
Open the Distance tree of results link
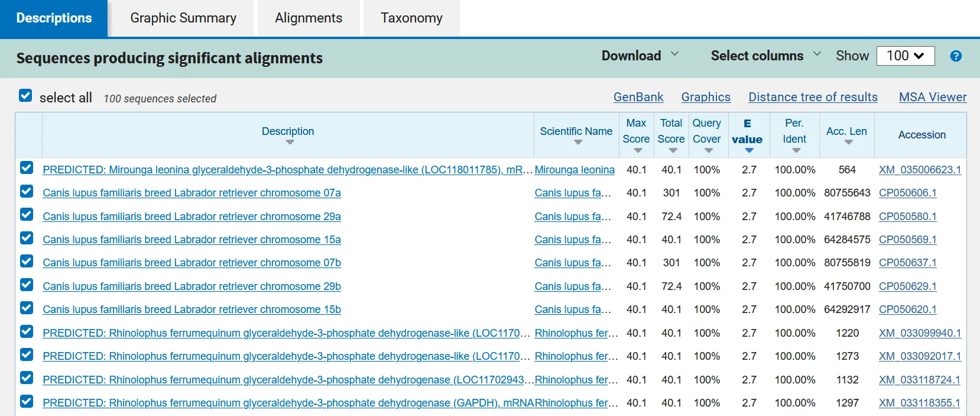click(x=813, y=97)
